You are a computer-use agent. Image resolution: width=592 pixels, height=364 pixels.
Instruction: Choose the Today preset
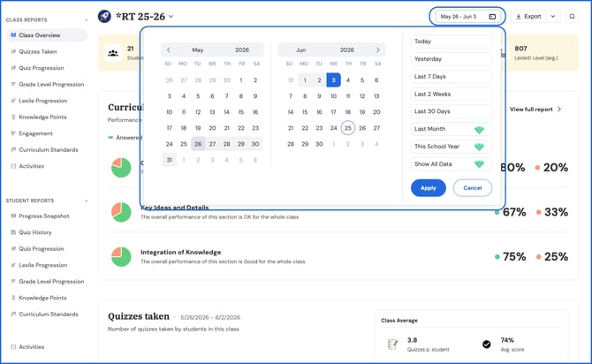point(452,42)
